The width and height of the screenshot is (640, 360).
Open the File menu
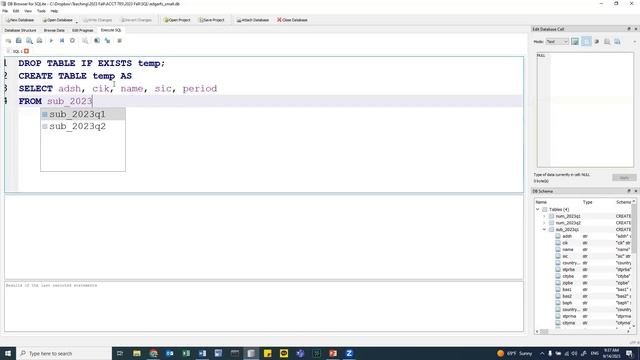pos(5,11)
